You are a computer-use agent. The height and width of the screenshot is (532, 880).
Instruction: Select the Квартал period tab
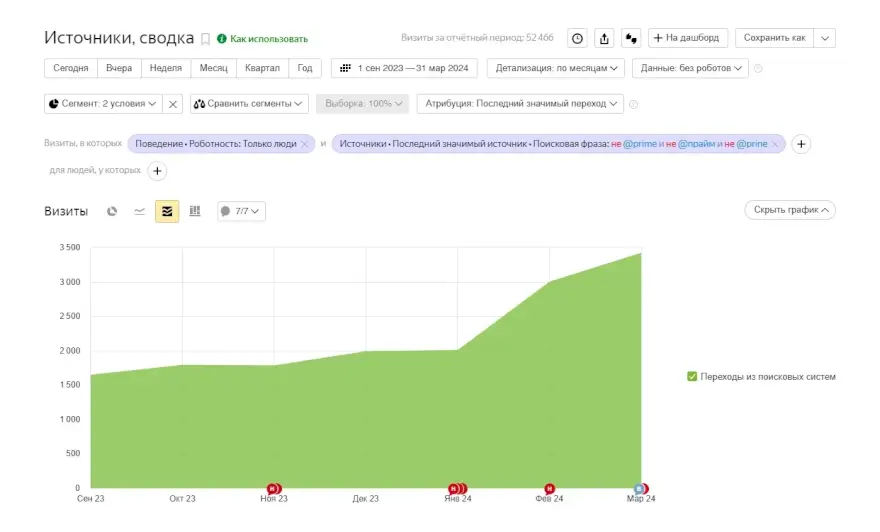[262, 68]
